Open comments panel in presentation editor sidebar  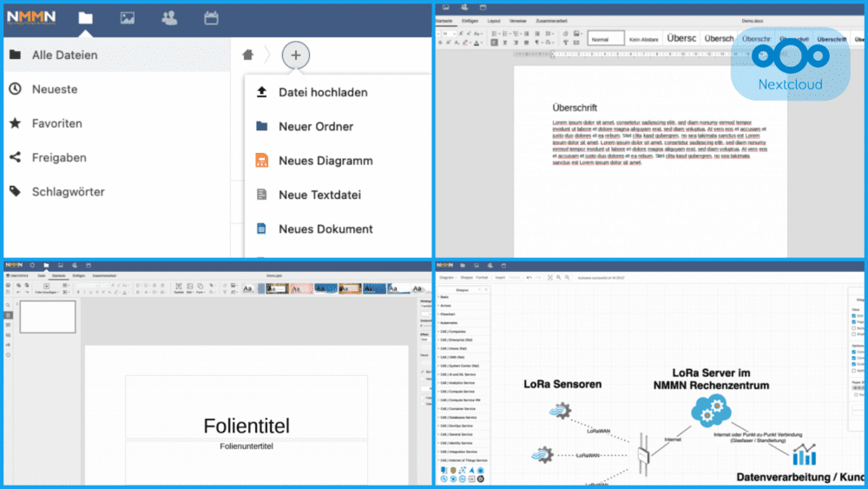[x=8, y=325]
